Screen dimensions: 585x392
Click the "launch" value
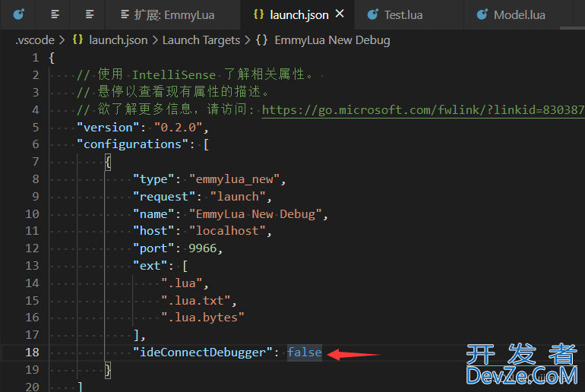click(x=238, y=196)
